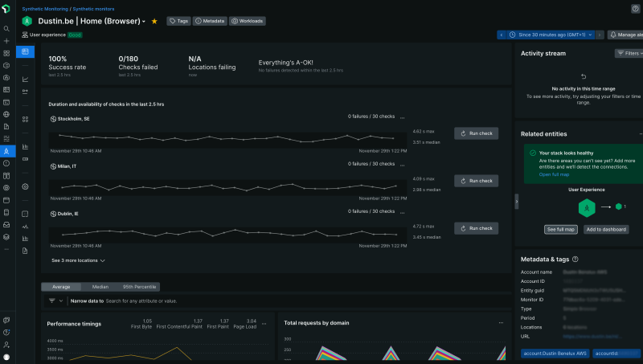643x364 pixels.
Task: Select the highlighted Synthetic Monitoring sidebar icon
Action: [x=6, y=150]
